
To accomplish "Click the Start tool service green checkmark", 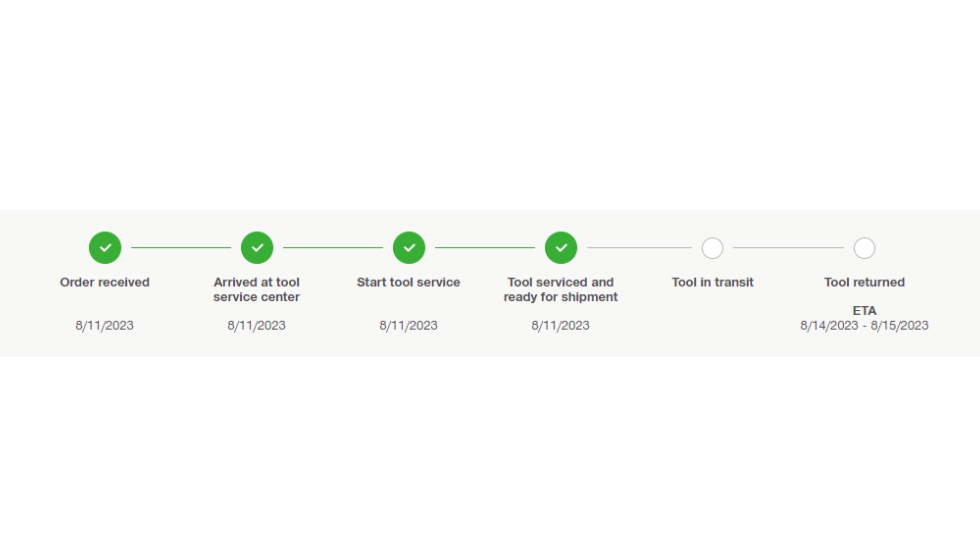I will [409, 248].
